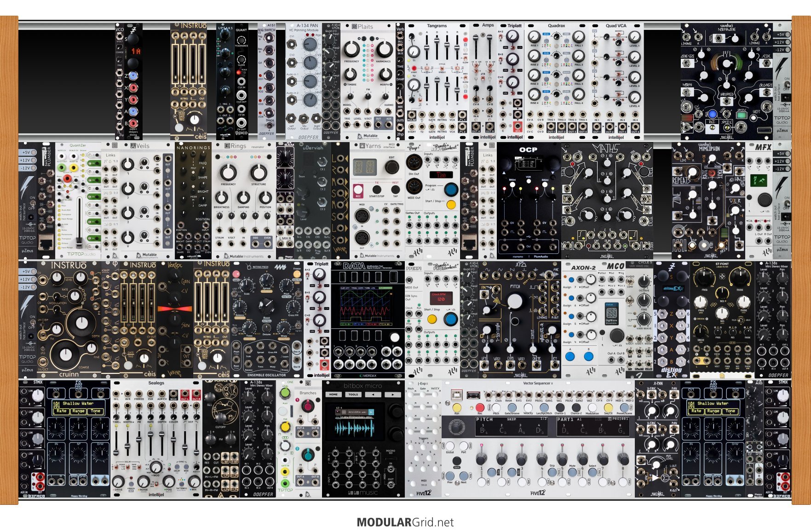Viewport: 811px width, 532px height.
Task: Click the green LEVEL knob on Tiptop ONE
Action: tap(285, 393)
